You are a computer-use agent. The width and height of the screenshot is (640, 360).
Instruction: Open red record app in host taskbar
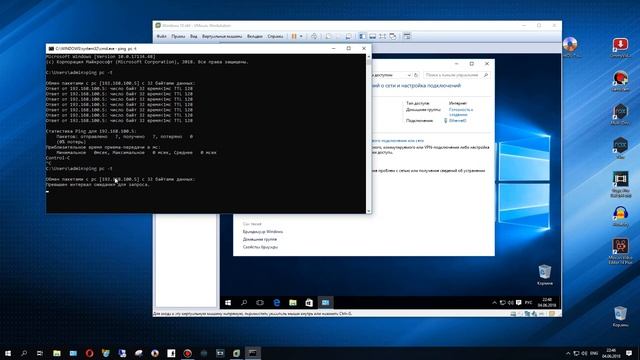coord(187,353)
